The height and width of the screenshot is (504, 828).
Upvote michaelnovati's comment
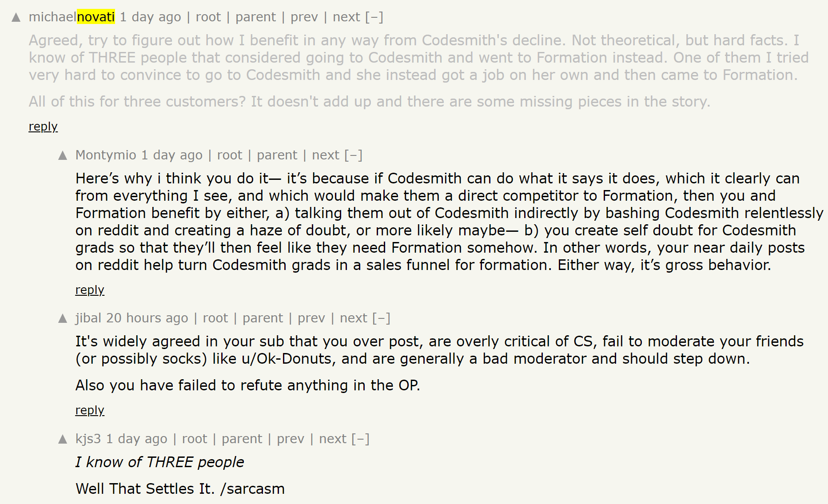16,17
